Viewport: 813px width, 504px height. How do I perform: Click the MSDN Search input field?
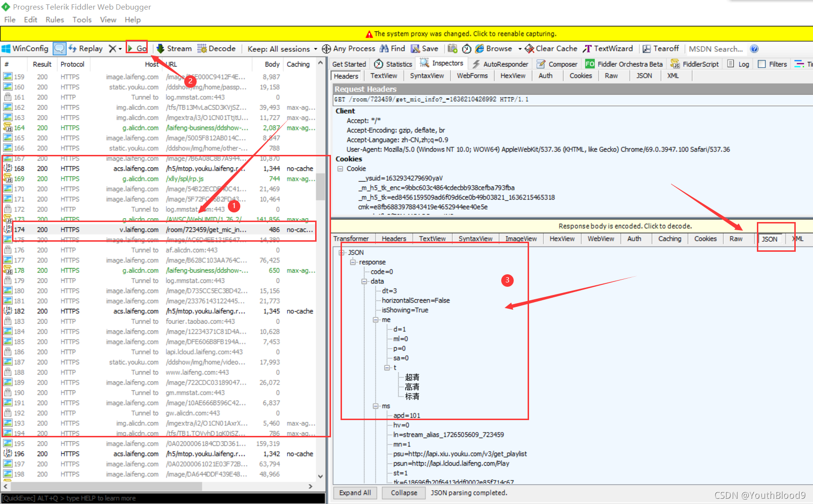[716, 49]
